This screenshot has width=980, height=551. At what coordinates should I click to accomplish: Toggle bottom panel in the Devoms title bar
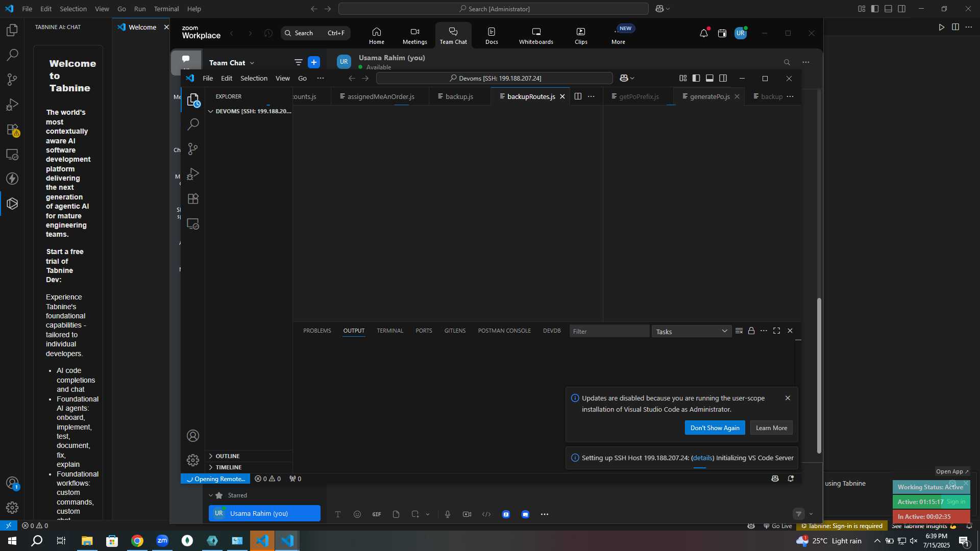click(709, 78)
